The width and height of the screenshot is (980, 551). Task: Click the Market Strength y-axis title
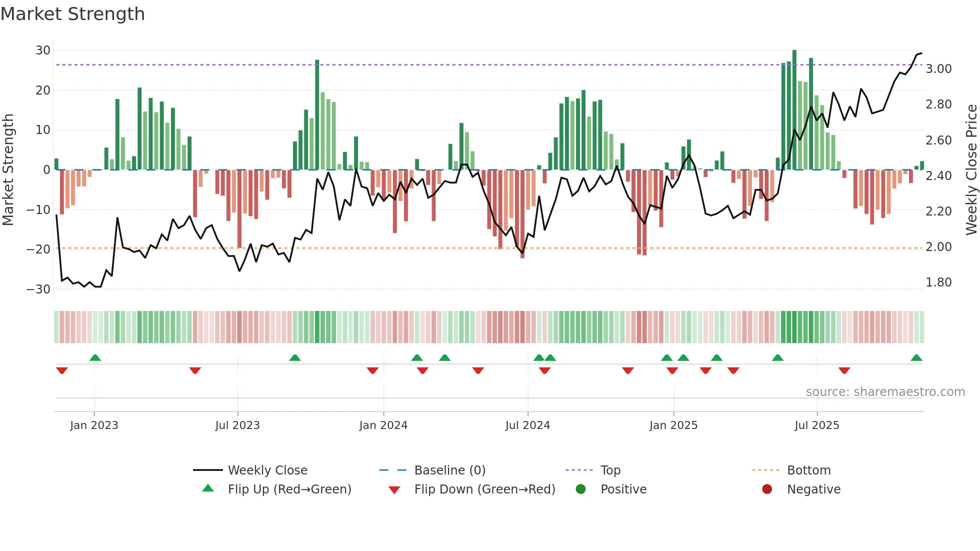(8, 169)
